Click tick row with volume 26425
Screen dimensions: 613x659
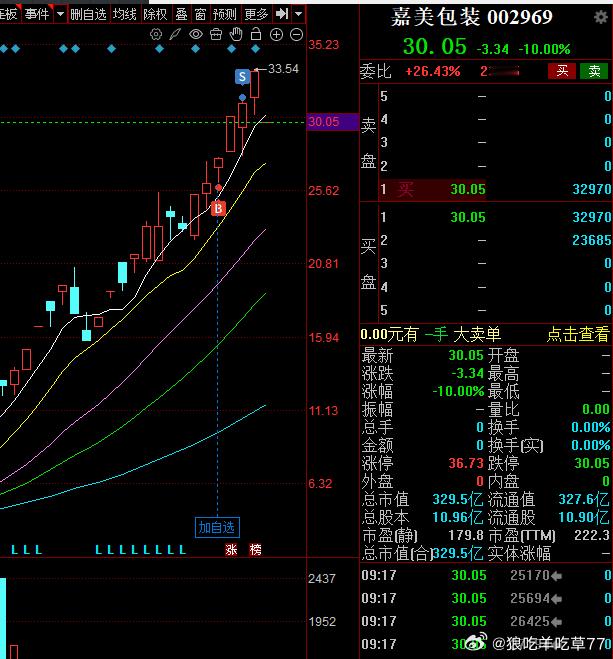486,621
